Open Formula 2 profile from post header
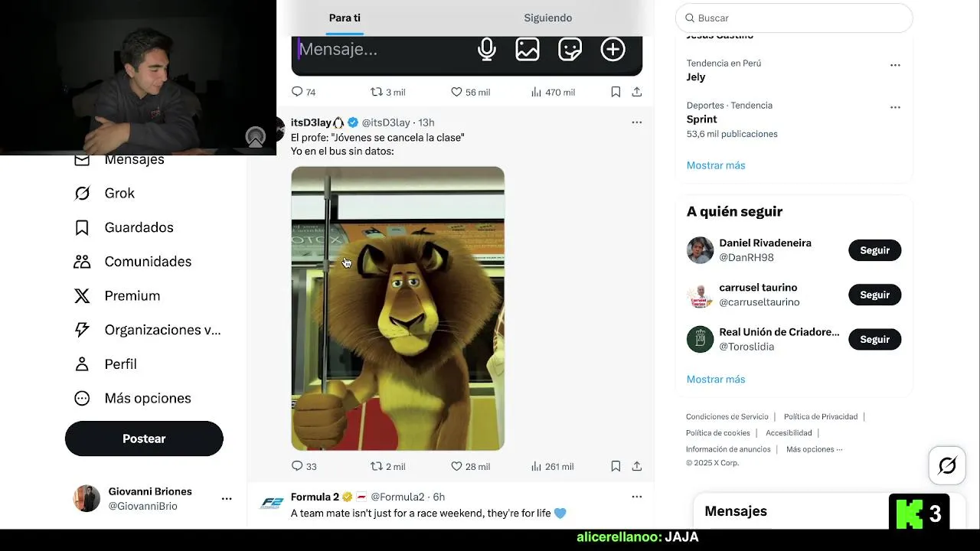The height and width of the screenshot is (551, 980). coord(315,497)
